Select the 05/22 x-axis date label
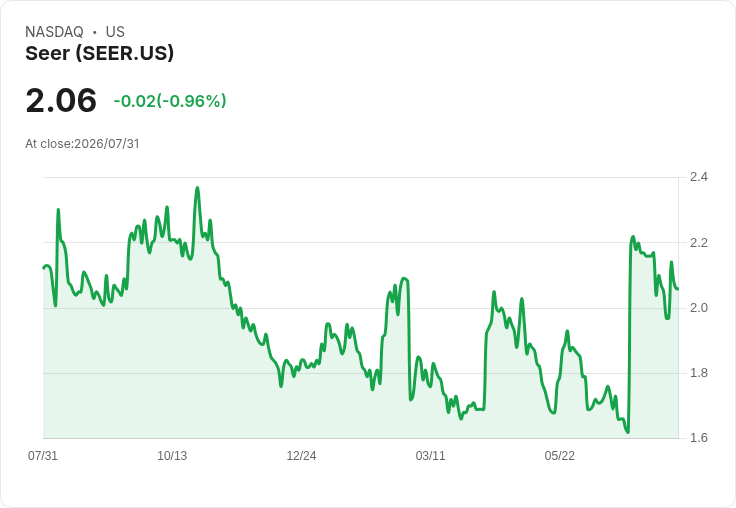736x508 pixels. click(x=560, y=455)
